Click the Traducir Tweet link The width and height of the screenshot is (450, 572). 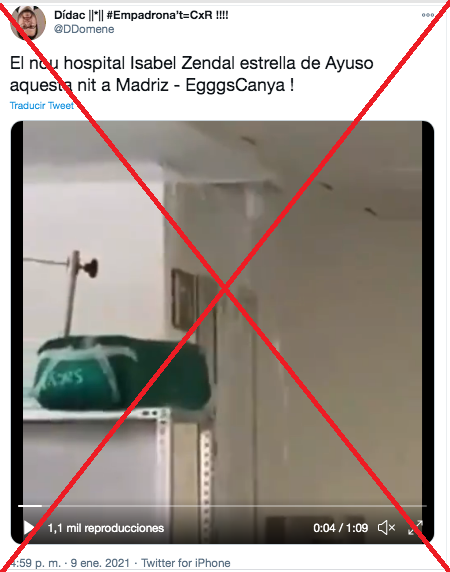coord(42,105)
